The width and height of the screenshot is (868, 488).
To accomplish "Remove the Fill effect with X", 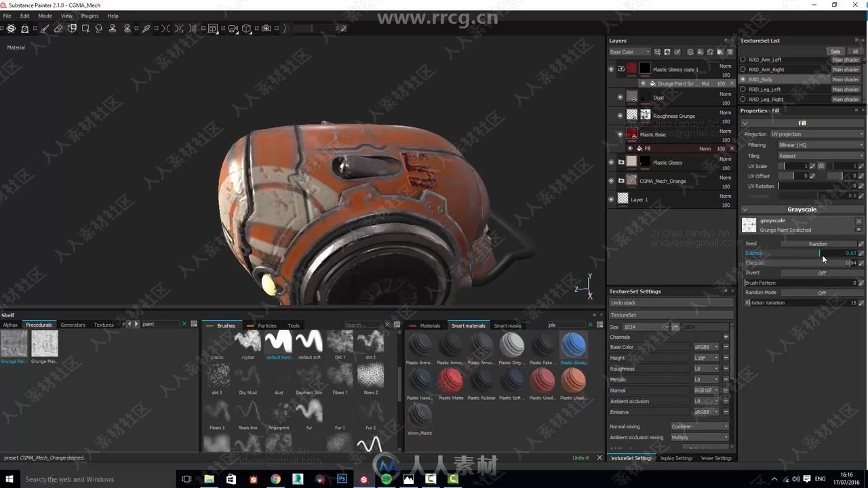I will 732,148.
